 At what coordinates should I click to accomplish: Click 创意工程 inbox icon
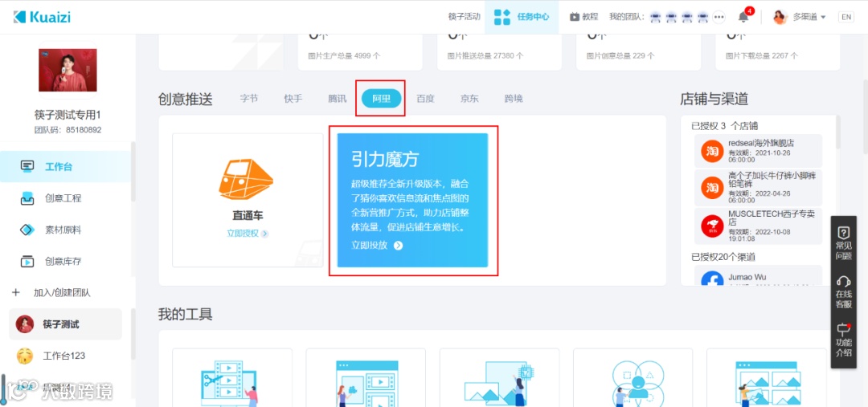[27, 198]
